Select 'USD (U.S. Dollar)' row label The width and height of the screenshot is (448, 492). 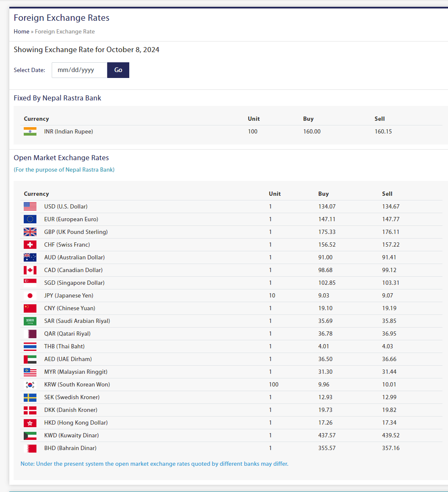tap(66, 206)
